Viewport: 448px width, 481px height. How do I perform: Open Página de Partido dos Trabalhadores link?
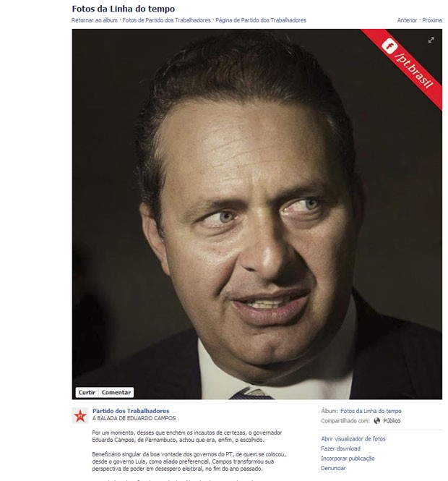click(x=261, y=20)
